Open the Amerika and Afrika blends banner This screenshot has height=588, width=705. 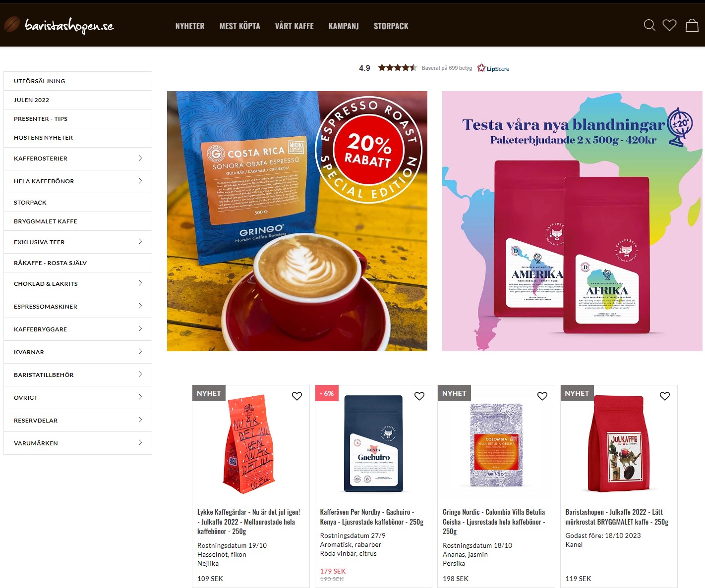[572, 221]
